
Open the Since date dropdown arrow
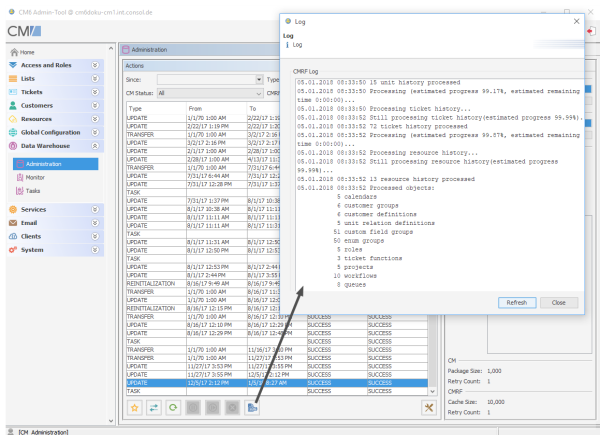click(257, 79)
